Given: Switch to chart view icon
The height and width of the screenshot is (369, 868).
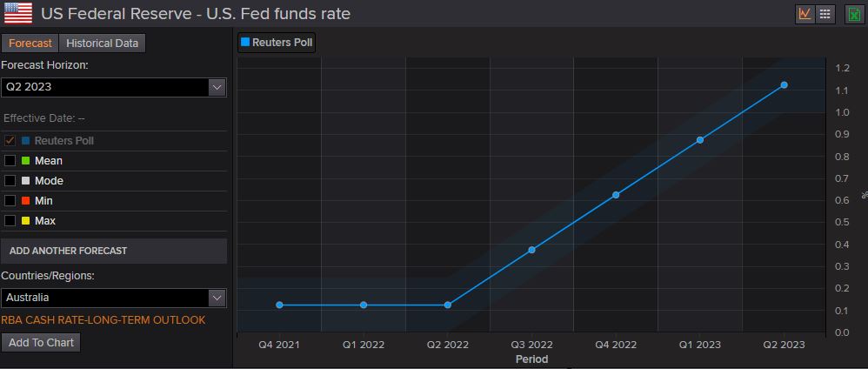Looking at the screenshot, I should (805, 14).
